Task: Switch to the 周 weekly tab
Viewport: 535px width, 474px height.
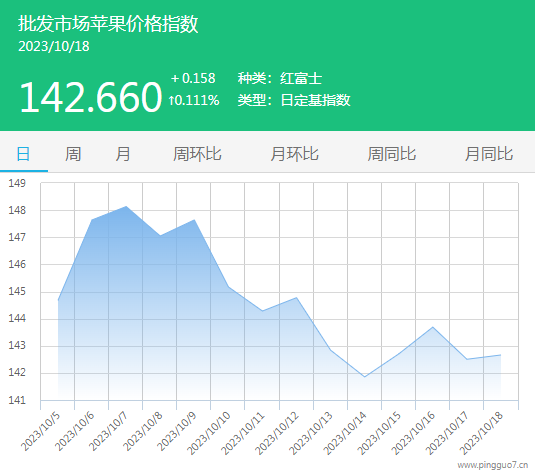Action: point(73,154)
